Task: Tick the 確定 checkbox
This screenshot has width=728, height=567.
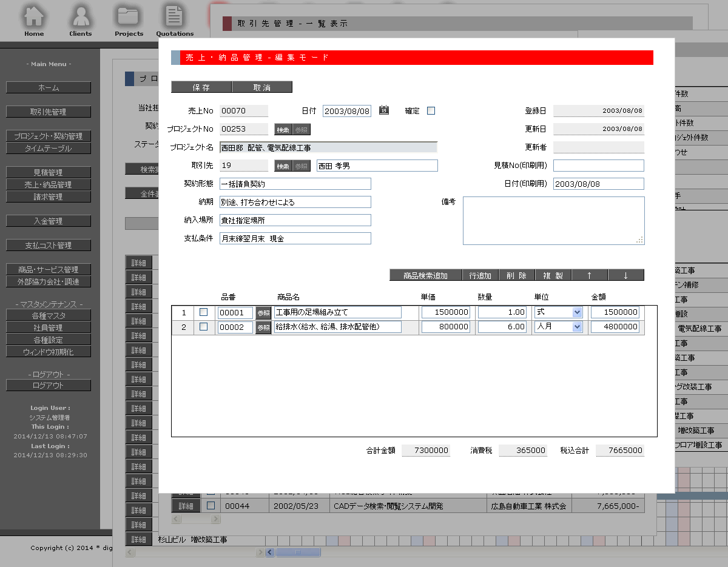Action: [431, 111]
